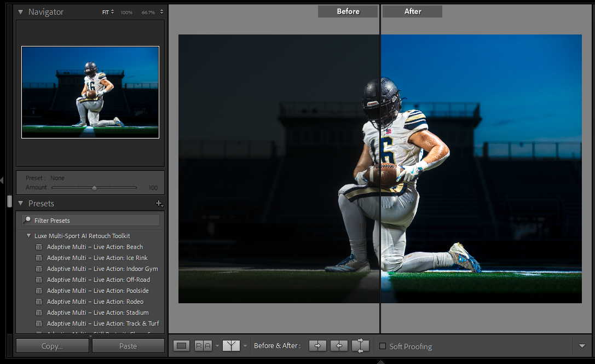Select the 66.7% zoom level
This screenshot has height=364, width=595.
point(148,12)
